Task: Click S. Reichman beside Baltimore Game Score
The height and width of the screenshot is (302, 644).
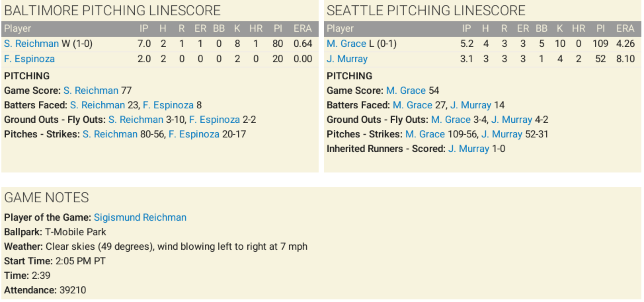Action: pyautogui.click(x=91, y=91)
